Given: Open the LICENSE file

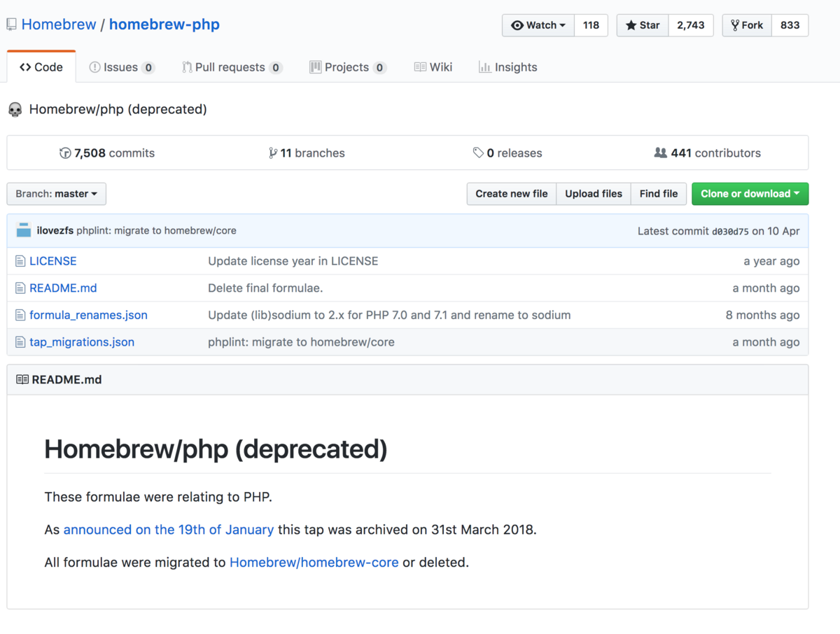Looking at the screenshot, I should coord(53,261).
